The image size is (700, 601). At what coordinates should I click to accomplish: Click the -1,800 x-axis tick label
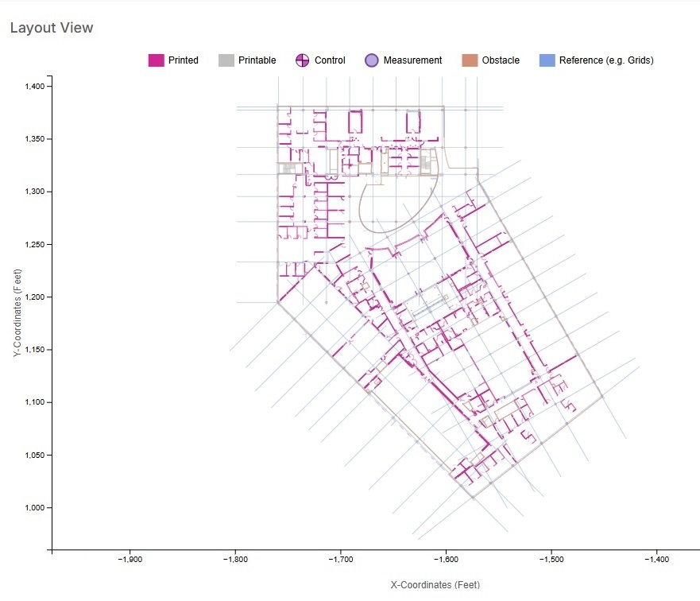[235, 560]
